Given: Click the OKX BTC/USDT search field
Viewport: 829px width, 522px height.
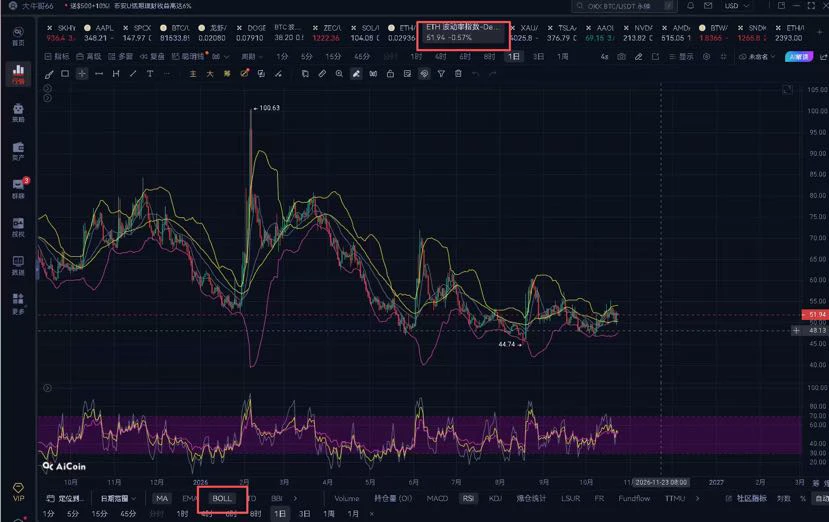Looking at the screenshot, I should 624,6.
